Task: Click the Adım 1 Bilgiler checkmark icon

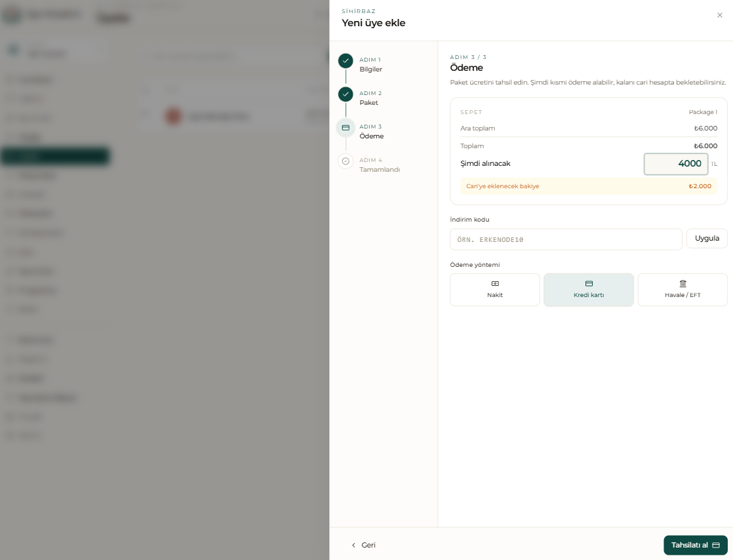Action: pos(346,61)
